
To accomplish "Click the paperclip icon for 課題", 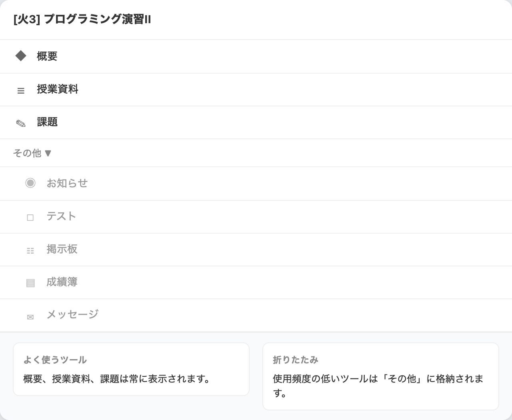I will click(21, 122).
